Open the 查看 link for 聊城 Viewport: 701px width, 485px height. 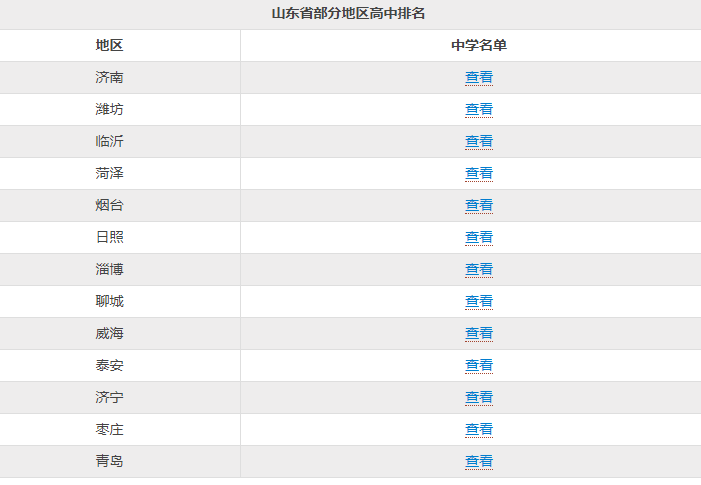click(479, 302)
